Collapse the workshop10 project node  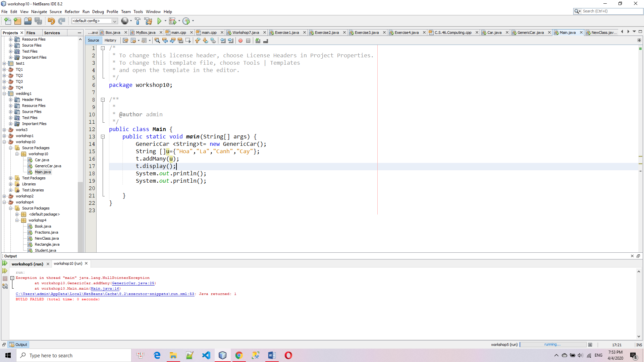(x=4, y=142)
